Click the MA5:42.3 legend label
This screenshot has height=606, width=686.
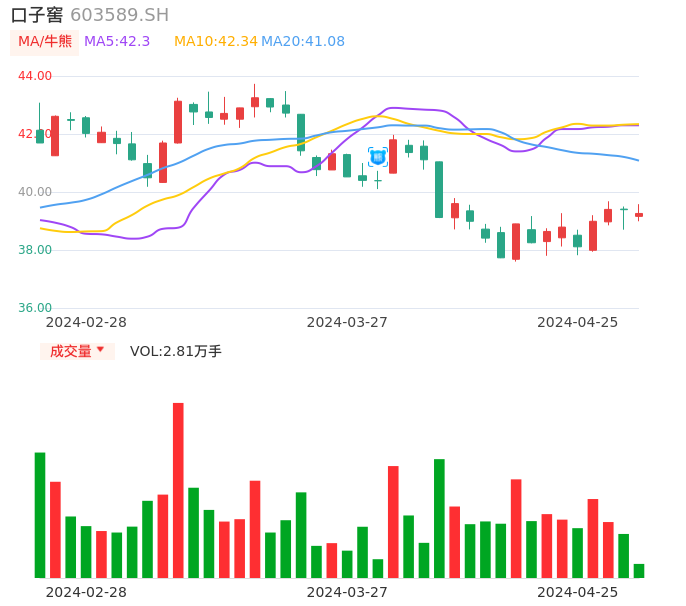pos(117,41)
